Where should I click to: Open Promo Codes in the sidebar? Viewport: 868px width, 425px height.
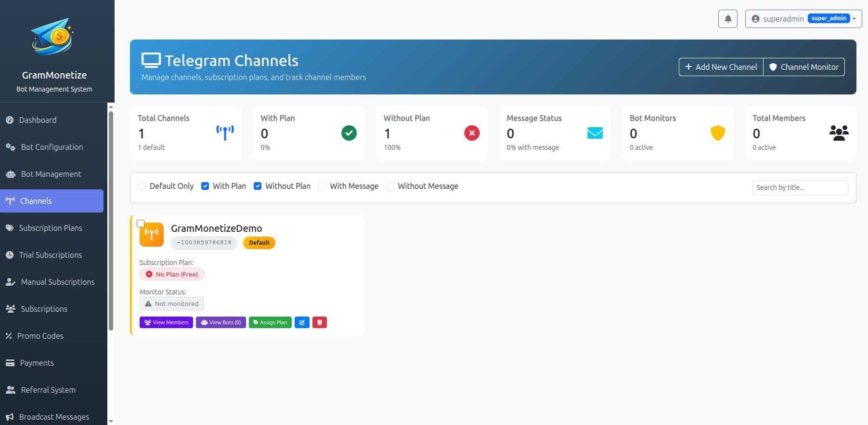coord(52,336)
